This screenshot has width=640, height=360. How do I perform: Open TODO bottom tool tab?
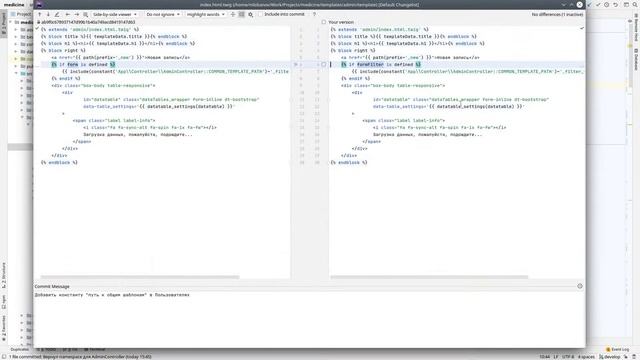(47, 349)
